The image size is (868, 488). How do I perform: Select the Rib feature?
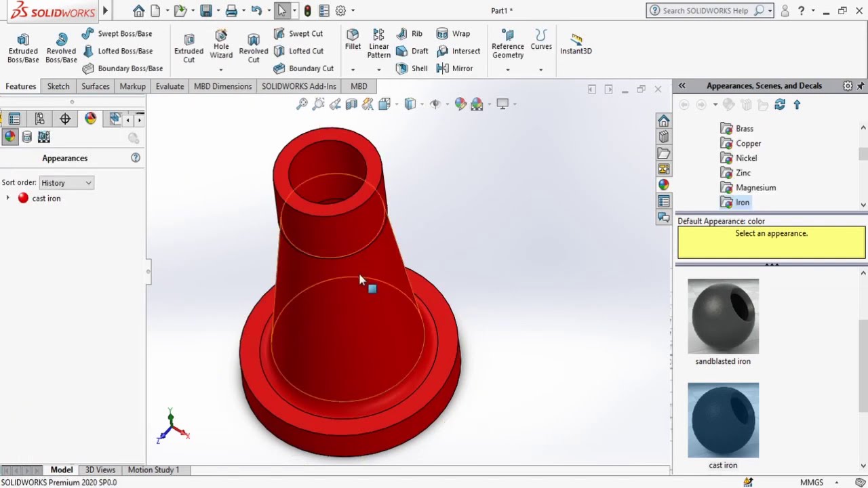410,33
